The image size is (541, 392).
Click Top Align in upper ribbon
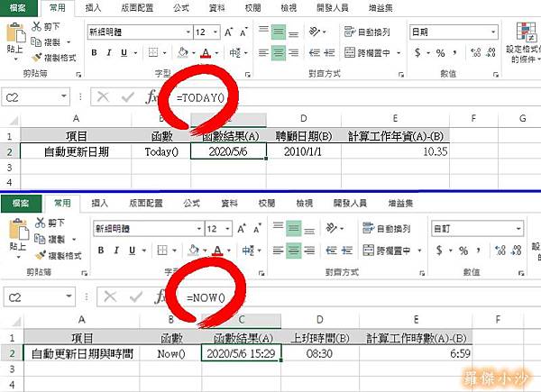[263, 32]
